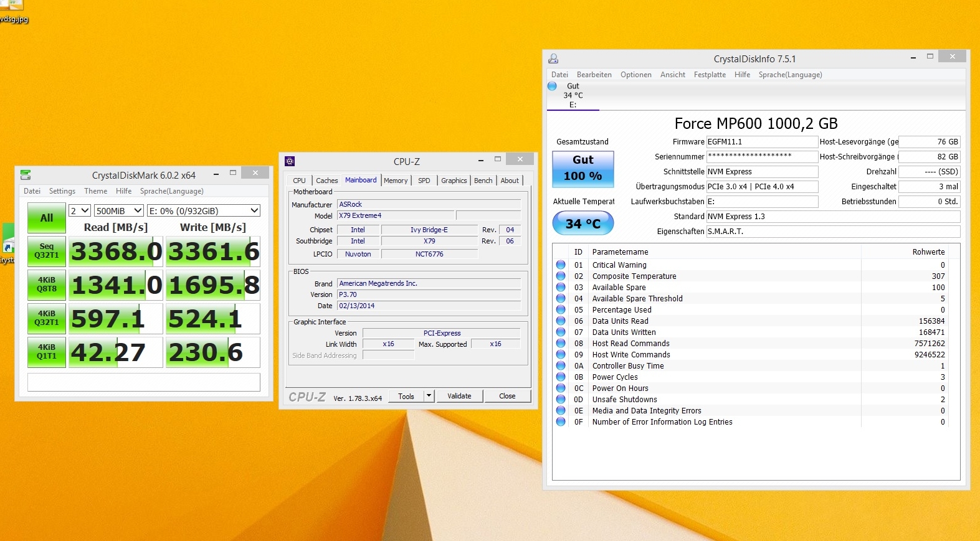Click the status orb for Unsafe Shutdowns
The width and height of the screenshot is (980, 541).
click(x=561, y=399)
